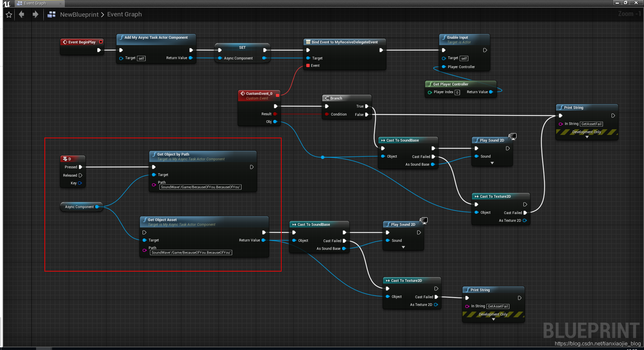The image size is (644, 350).
Task: Click Player Controller pin on Enable Input
Action: (x=444, y=67)
